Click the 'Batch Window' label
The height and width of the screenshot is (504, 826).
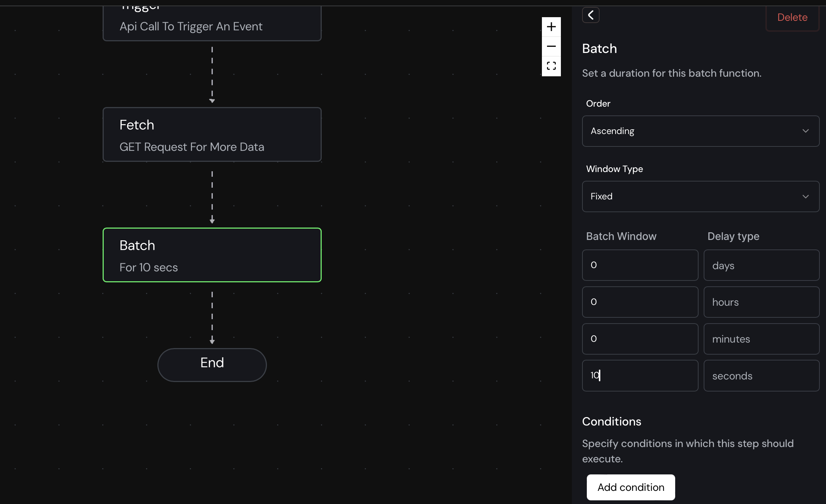tap(621, 236)
